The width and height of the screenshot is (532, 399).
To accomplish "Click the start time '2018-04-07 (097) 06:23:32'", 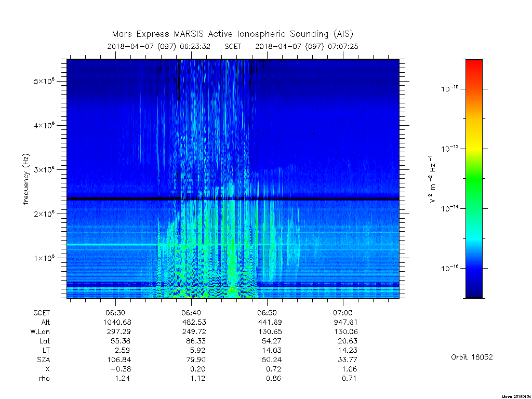I will point(159,46).
